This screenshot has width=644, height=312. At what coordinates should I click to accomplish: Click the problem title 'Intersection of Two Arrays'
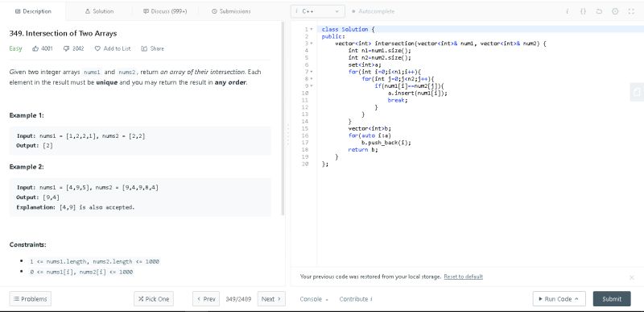pyautogui.click(x=63, y=33)
